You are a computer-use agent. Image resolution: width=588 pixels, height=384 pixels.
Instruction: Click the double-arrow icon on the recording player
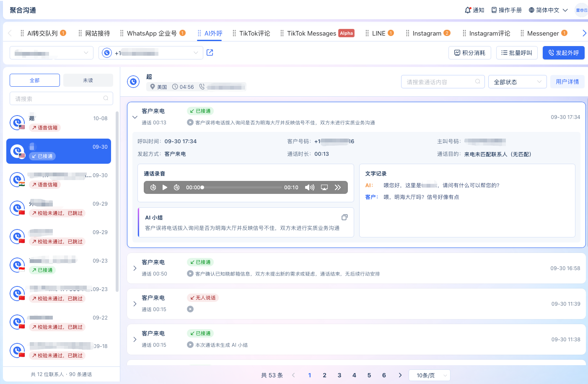pyautogui.click(x=338, y=187)
